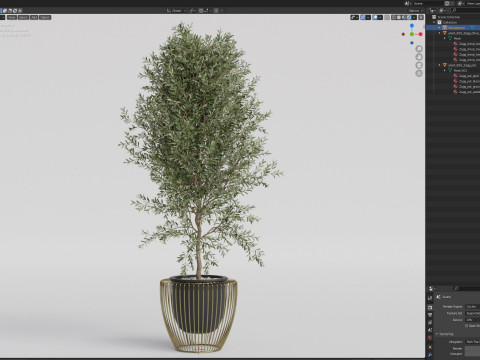480x360 pixels.
Task: Click the green Y axis gizmo ball
Action: 412,34
